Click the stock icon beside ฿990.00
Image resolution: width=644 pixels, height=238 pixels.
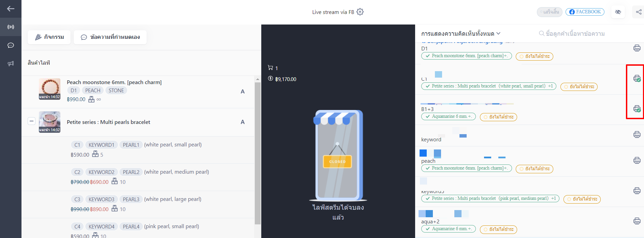click(x=91, y=99)
